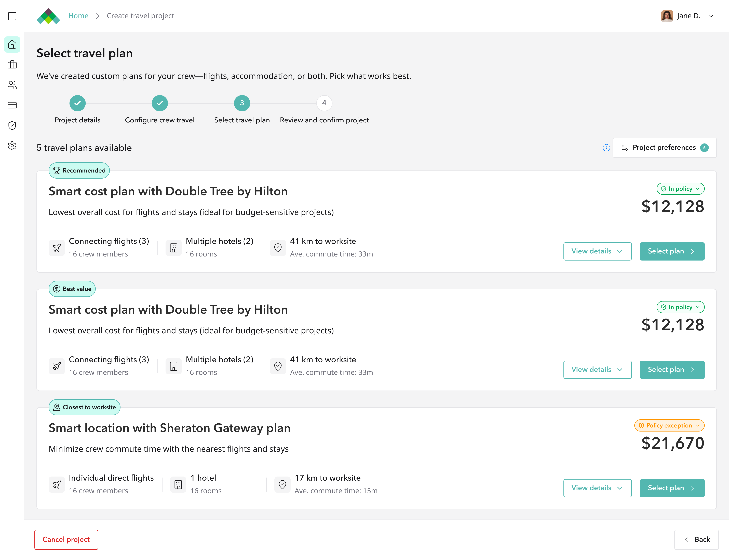Click the Closest to worksite badge

(84, 407)
